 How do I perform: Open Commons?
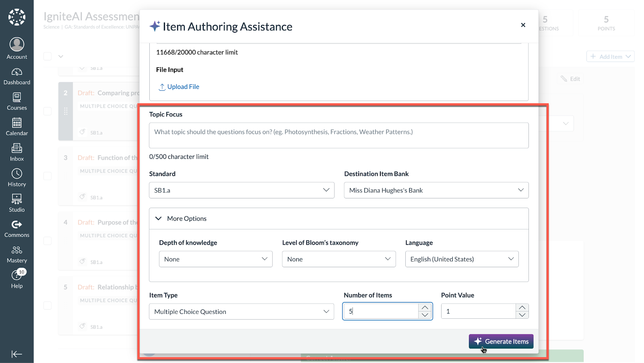click(17, 229)
